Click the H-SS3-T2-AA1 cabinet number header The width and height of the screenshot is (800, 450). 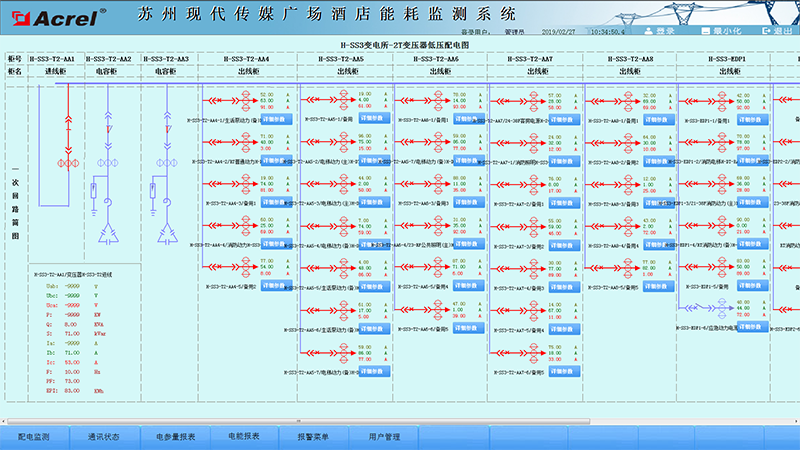point(52,59)
